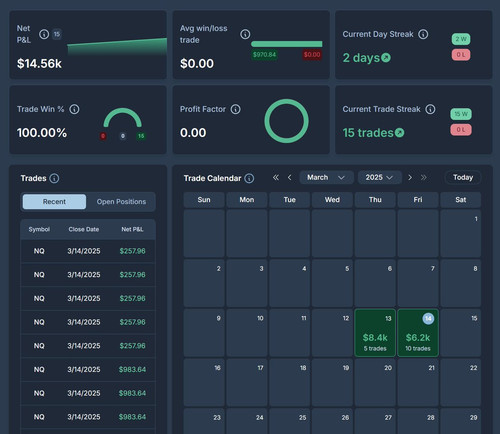Click arrow icon next to 2 days
Image resolution: width=500 pixels, height=434 pixels.
pyautogui.click(x=386, y=58)
